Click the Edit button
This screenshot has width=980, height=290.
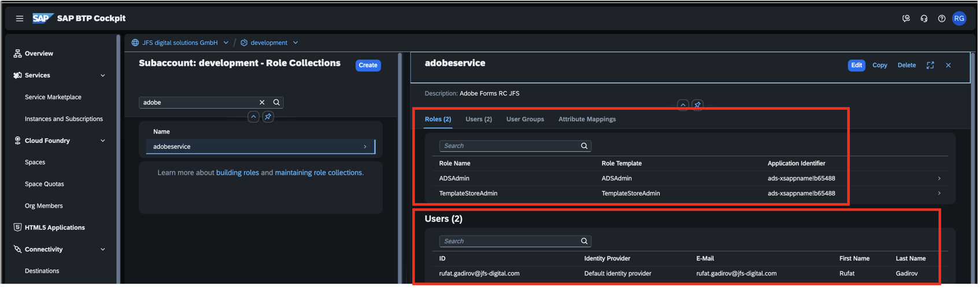[856, 65]
